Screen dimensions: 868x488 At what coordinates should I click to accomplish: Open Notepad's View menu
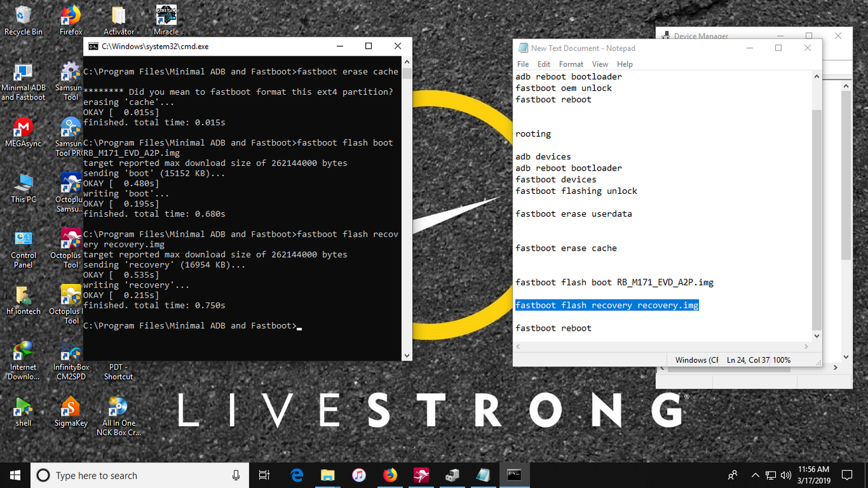[x=599, y=64]
